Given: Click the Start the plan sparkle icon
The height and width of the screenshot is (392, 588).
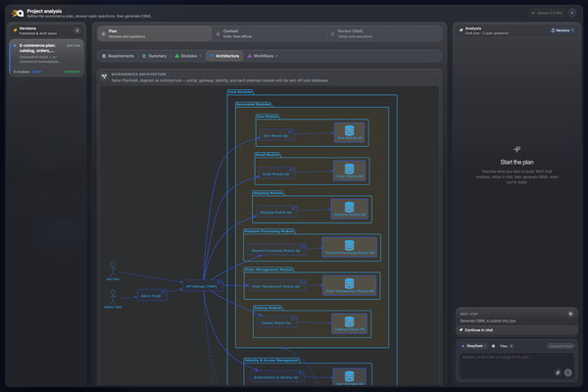Looking at the screenshot, I should 516,149.
